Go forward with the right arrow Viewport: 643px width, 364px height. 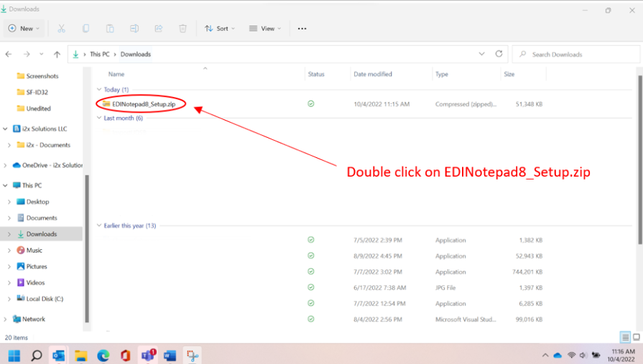click(x=27, y=54)
